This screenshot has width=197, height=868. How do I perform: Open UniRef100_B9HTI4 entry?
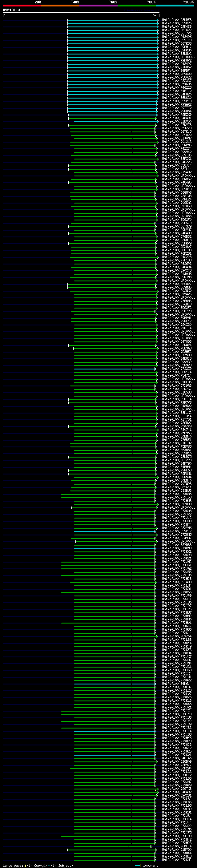[x=176, y=399]
